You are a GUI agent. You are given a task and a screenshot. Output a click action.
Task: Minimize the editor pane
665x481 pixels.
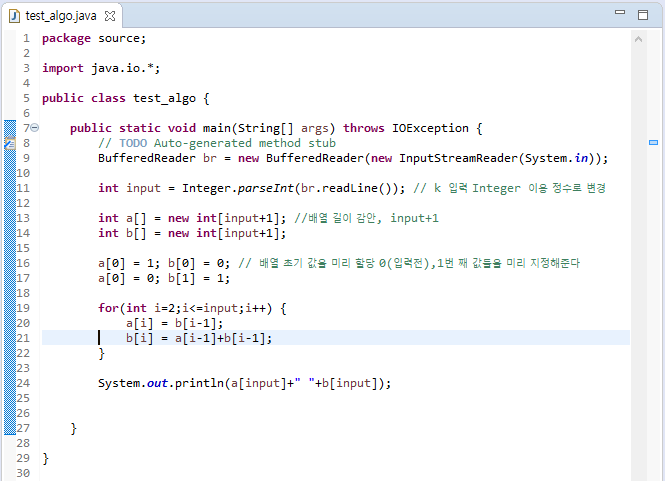tap(620, 12)
